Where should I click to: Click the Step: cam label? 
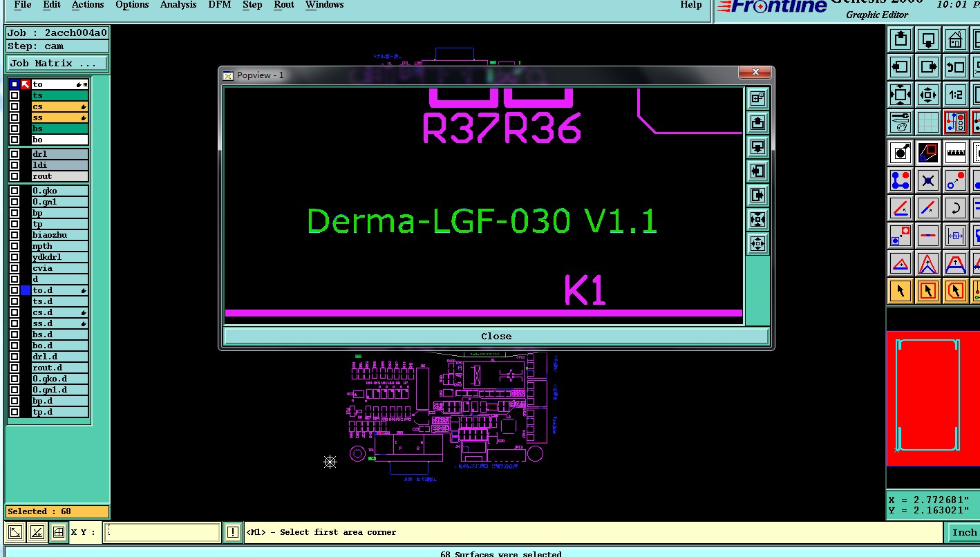[x=57, y=46]
